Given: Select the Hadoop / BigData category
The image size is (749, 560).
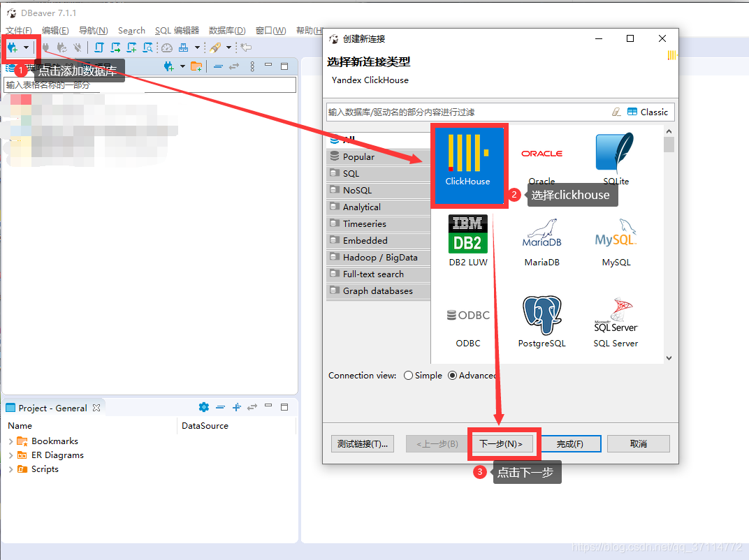Looking at the screenshot, I should click(378, 258).
